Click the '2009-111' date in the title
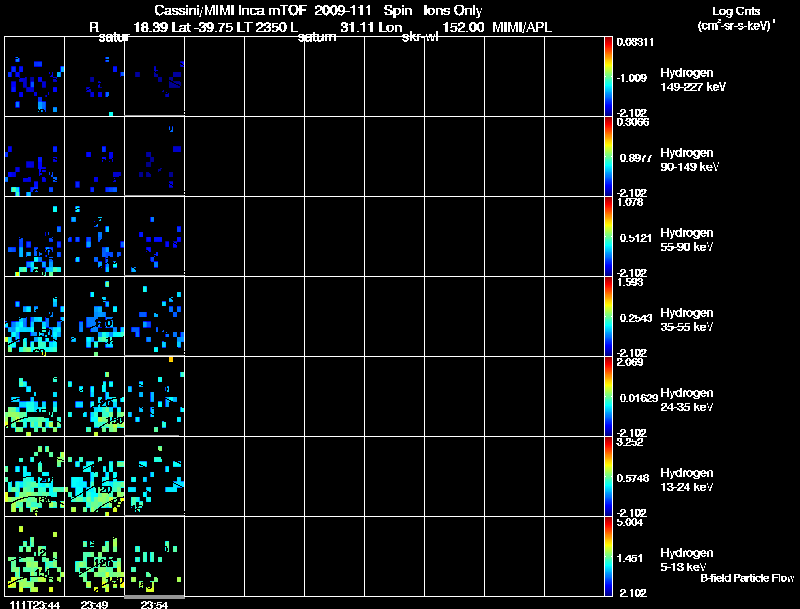800x609 pixels. click(344, 11)
